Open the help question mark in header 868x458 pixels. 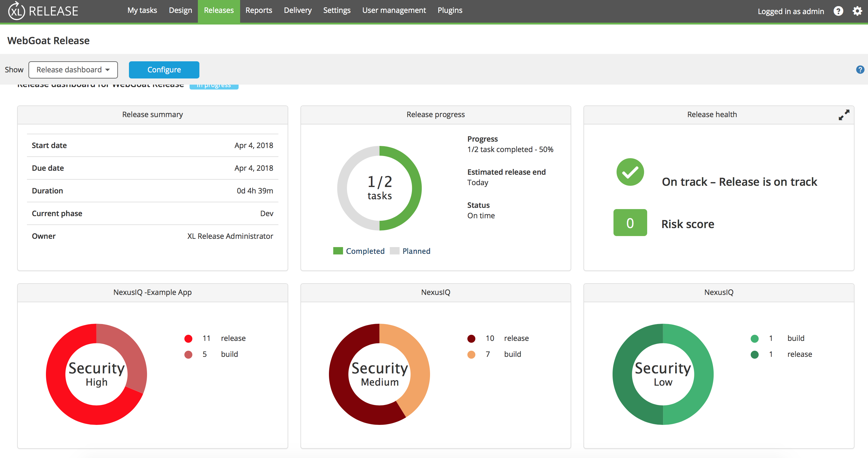(838, 11)
